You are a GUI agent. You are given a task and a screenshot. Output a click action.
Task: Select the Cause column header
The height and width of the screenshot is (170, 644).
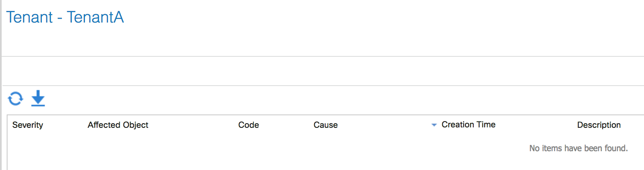(x=326, y=125)
